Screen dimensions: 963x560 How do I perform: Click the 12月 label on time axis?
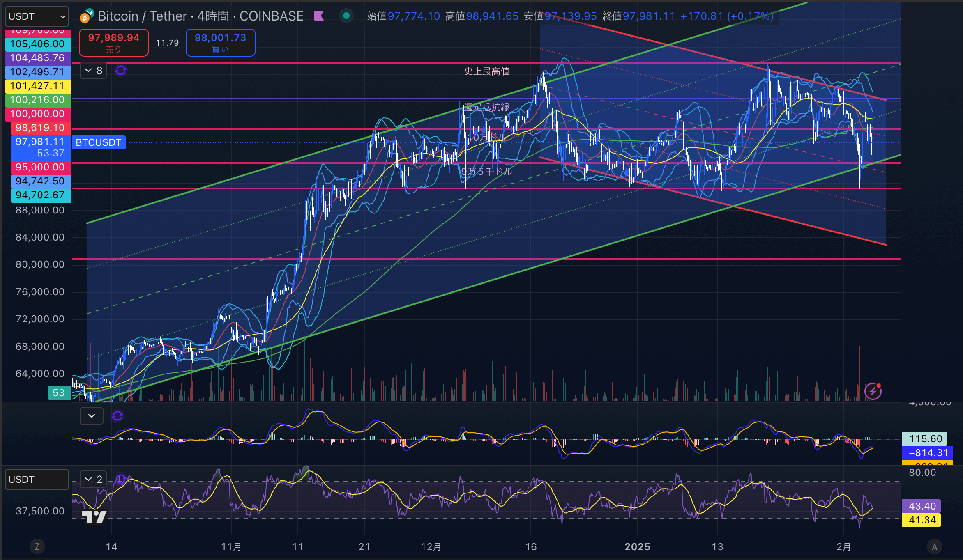[x=431, y=547]
